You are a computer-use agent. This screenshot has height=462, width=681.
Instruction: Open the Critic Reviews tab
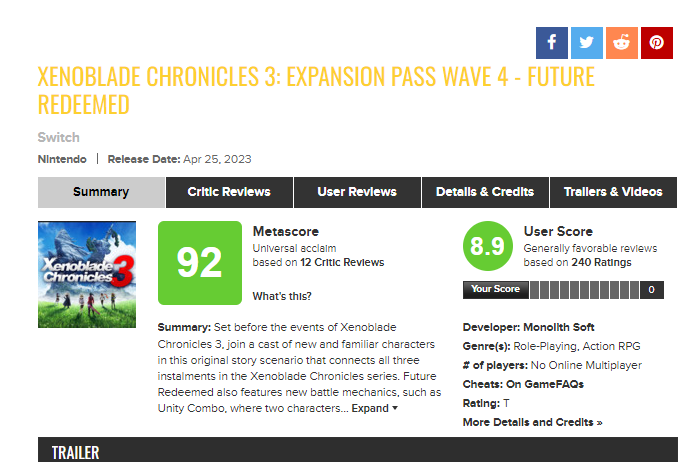[x=229, y=192]
